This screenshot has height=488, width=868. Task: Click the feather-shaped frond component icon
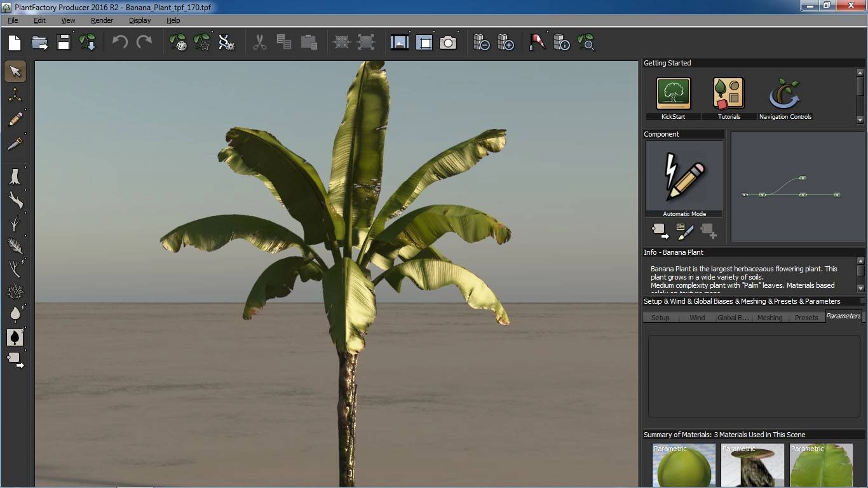[15, 246]
